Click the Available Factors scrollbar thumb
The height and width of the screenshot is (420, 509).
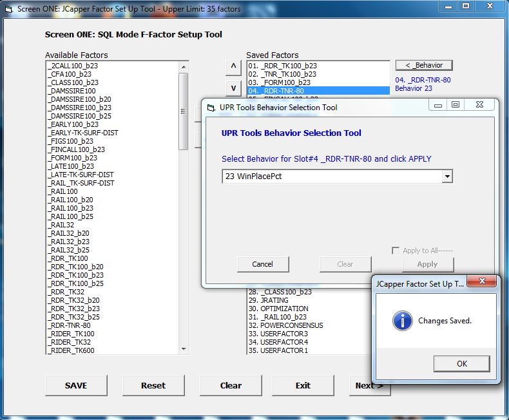tap(184, 111)
